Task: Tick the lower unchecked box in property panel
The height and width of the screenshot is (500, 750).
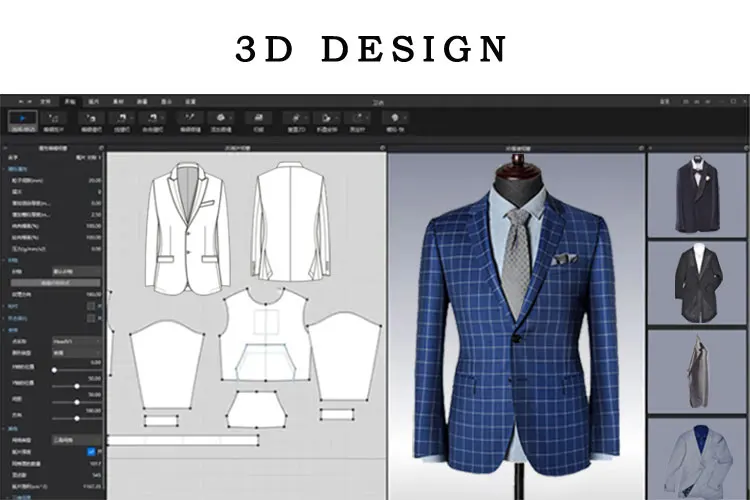Action: pyautogui.click(x=91, y=318)
